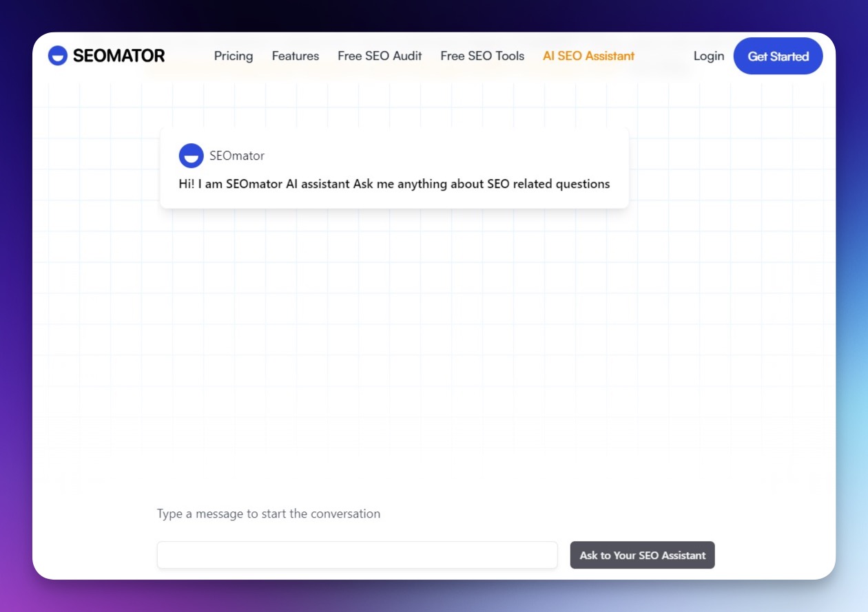
Task: Click the Login link
Action: [x=708, y=56]
